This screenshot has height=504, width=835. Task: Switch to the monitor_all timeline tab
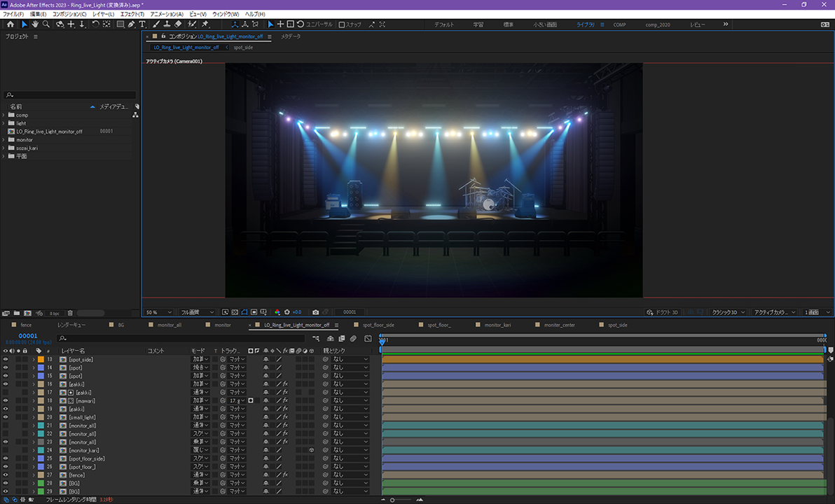pos(170,325)
